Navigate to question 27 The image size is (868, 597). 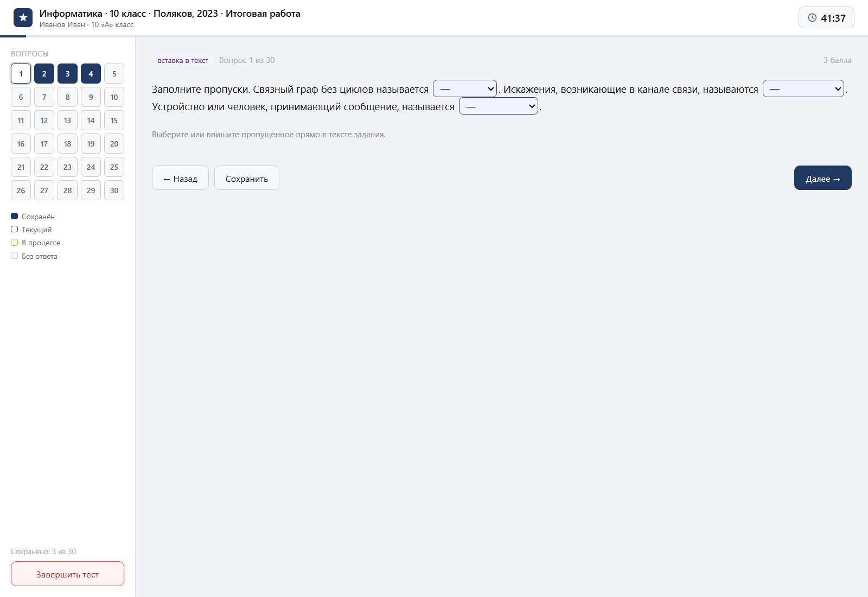tap(44, 190)
